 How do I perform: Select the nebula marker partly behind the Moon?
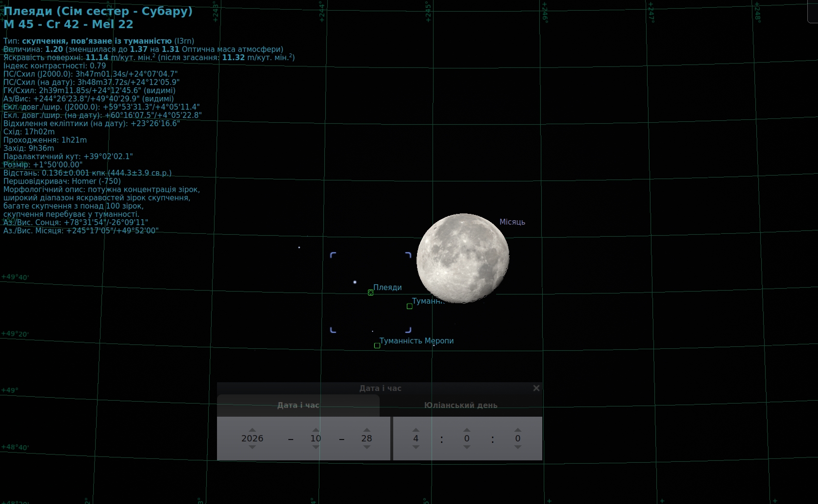409,306
